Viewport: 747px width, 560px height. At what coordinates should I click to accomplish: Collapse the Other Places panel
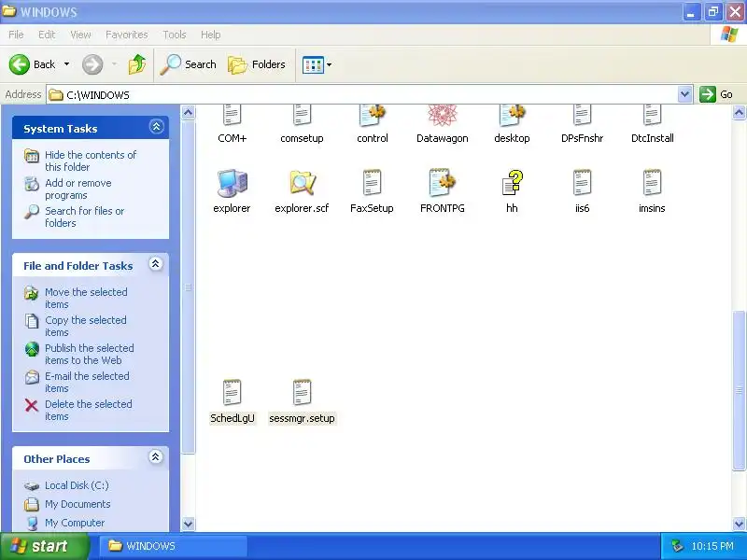point(156,457)
